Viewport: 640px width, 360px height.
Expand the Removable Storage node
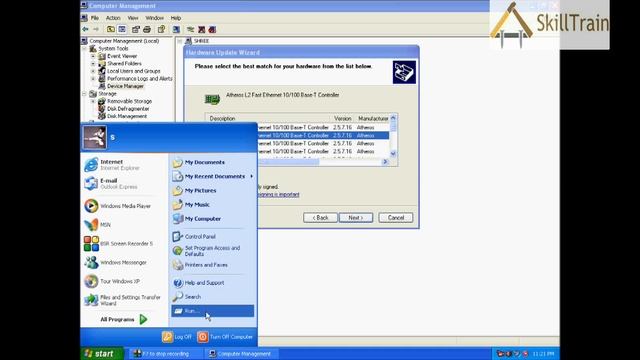click(93, 101)
